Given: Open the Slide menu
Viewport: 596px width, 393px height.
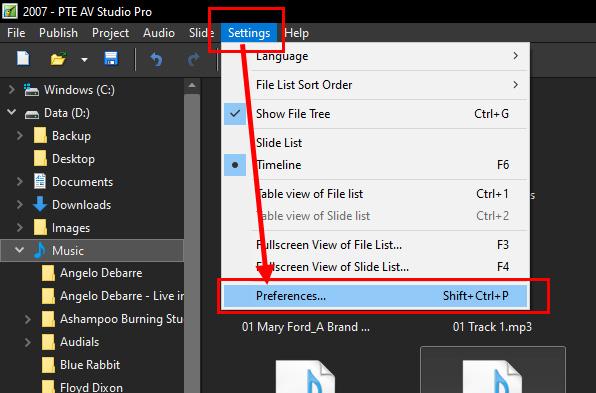Looking at the screenshot, I should 201,33.
